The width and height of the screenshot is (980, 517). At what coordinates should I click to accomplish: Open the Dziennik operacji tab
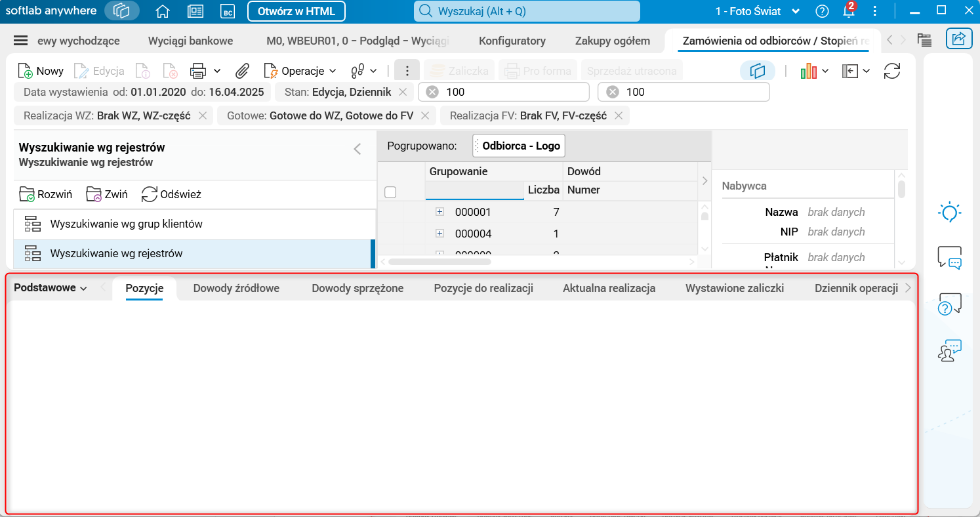856,288
